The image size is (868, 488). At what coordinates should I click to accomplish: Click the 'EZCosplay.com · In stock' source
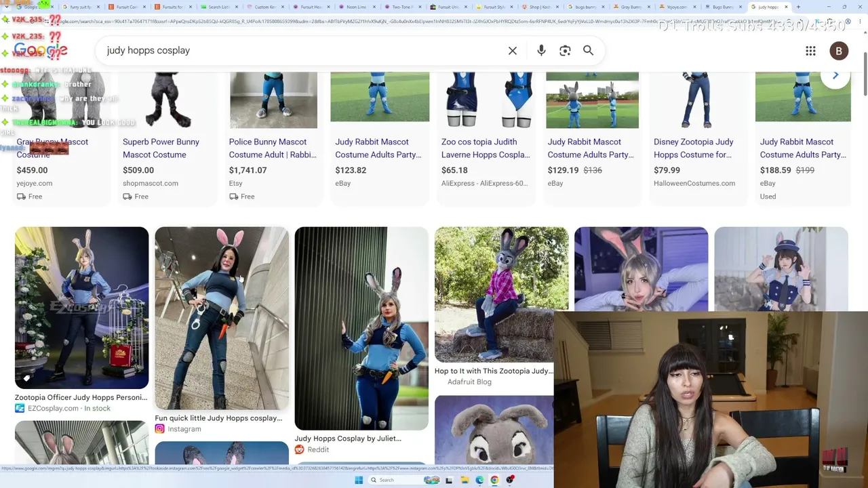pos(62,408)
